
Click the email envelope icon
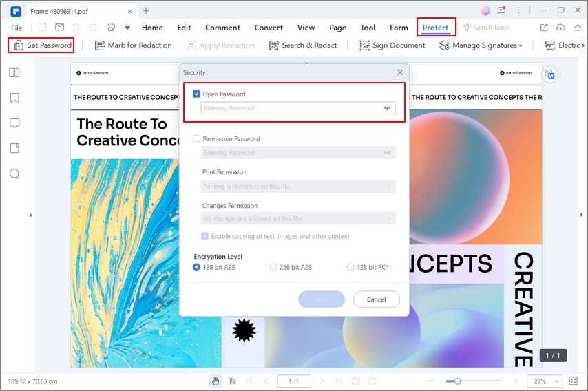coord(59,27)
